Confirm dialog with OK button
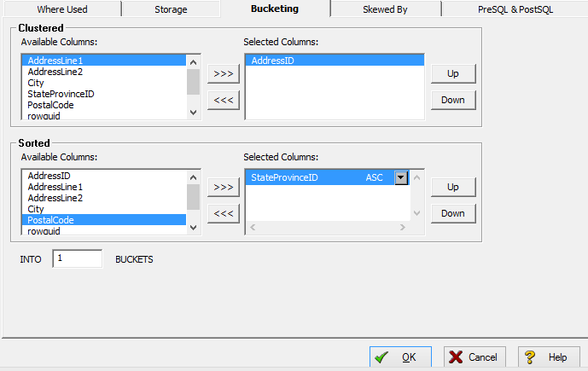Screen dimensions: 588x371 pyautogui.click(x=400, y=357)
